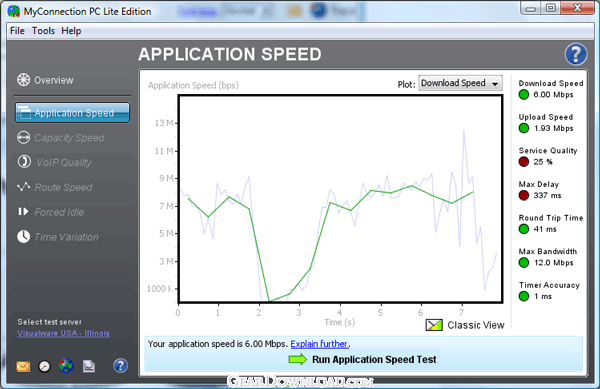
Task: Select the Application Speed sidebar tab
Action: point(72,113)
